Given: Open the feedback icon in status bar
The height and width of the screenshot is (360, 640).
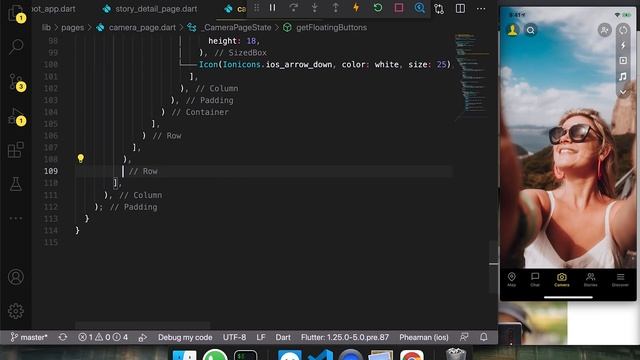Looking at the screenshot, I should click(464, 337).
